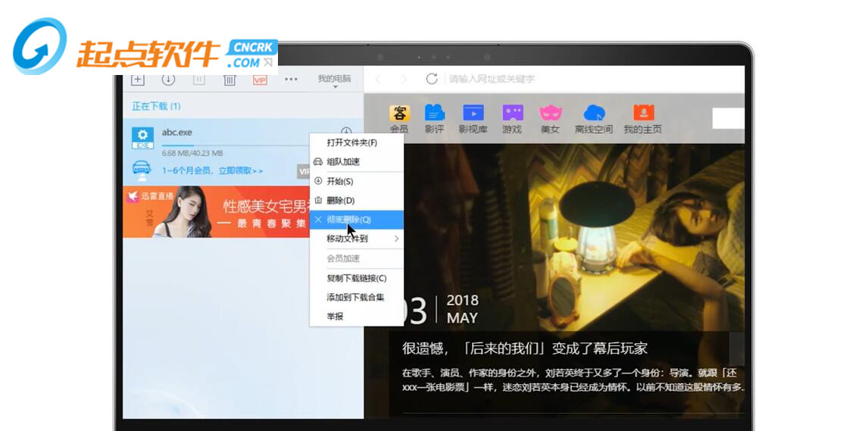Click the start download arrow toolbar icon
The width and height of the screenshot is (868, 431).
click(168, 80)
